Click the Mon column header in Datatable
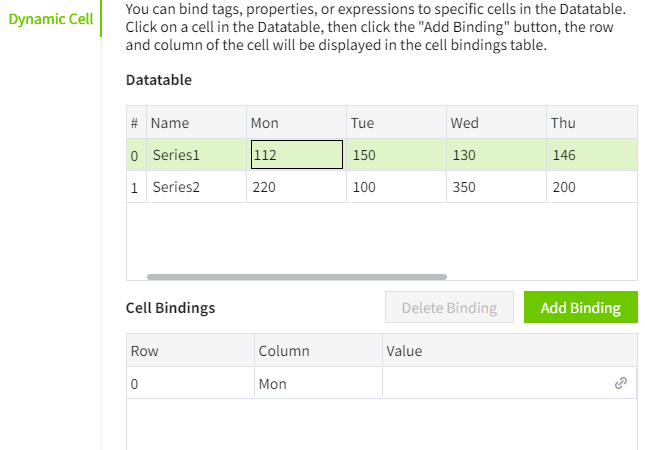The width and height of the screenshot is (645, 450). coord(296,123)
